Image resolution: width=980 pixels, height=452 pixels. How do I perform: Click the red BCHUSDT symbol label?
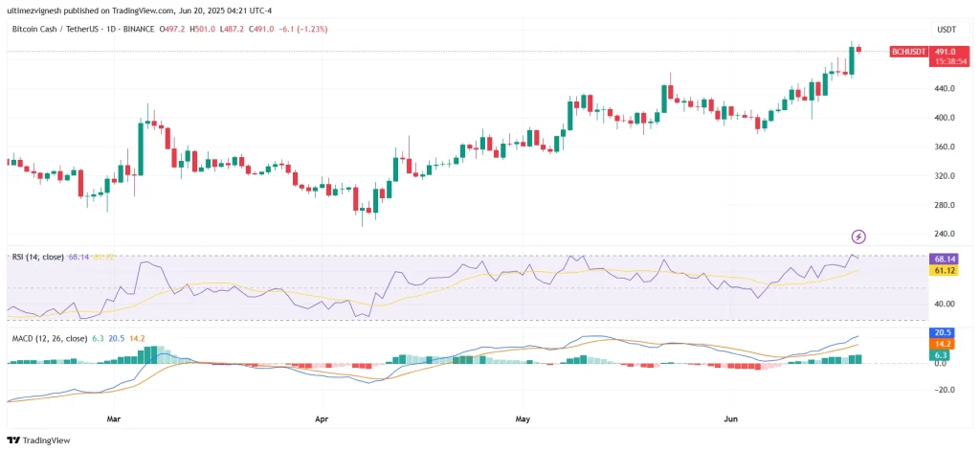(x=908, y=52)
